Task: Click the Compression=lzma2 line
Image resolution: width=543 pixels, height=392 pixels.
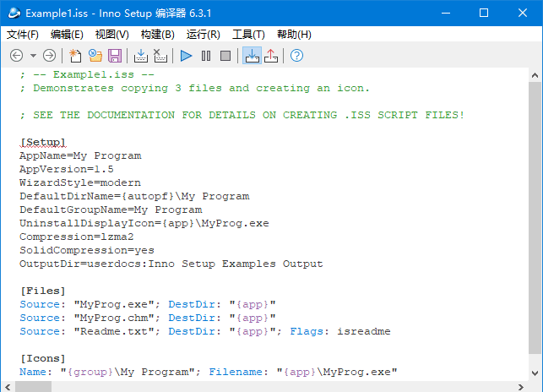Action: 77,237
